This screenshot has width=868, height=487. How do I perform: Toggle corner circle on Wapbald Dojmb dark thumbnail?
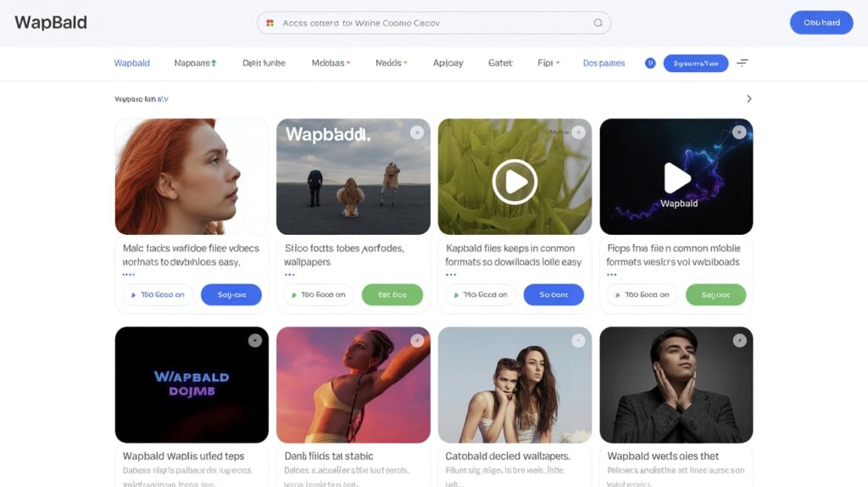point(254,340)
